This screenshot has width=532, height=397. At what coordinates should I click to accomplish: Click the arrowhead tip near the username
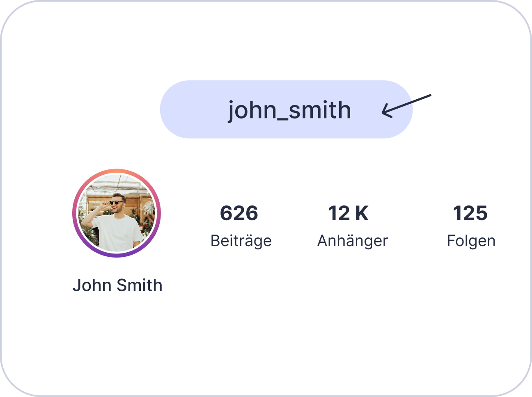383,112
